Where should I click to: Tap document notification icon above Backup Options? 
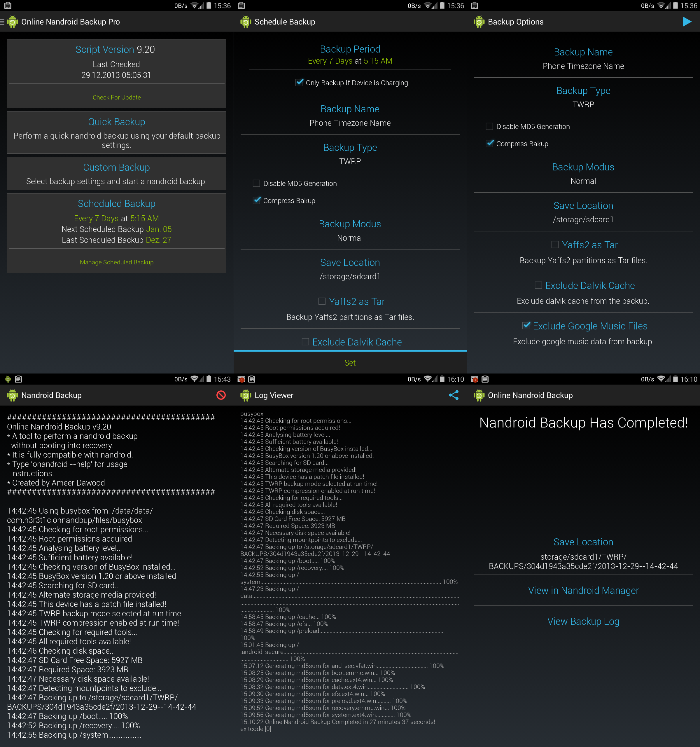coord(474,6)
